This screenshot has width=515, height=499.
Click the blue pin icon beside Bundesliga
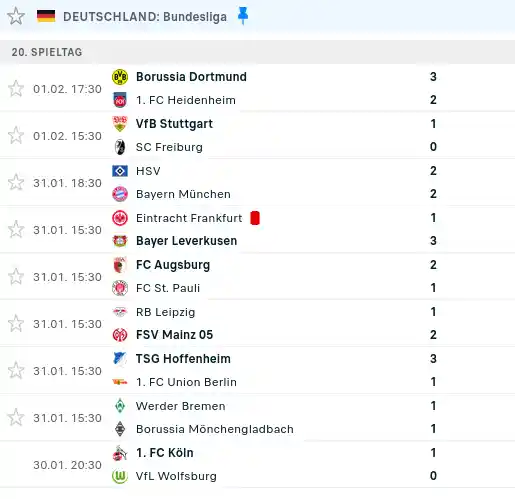pyautogui.click(x=243, y=16)
